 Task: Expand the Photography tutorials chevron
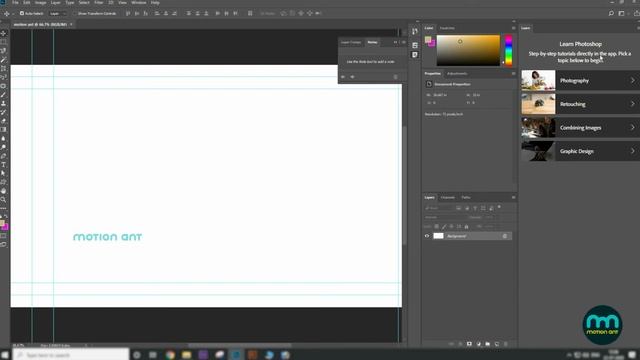click(633, 80)
